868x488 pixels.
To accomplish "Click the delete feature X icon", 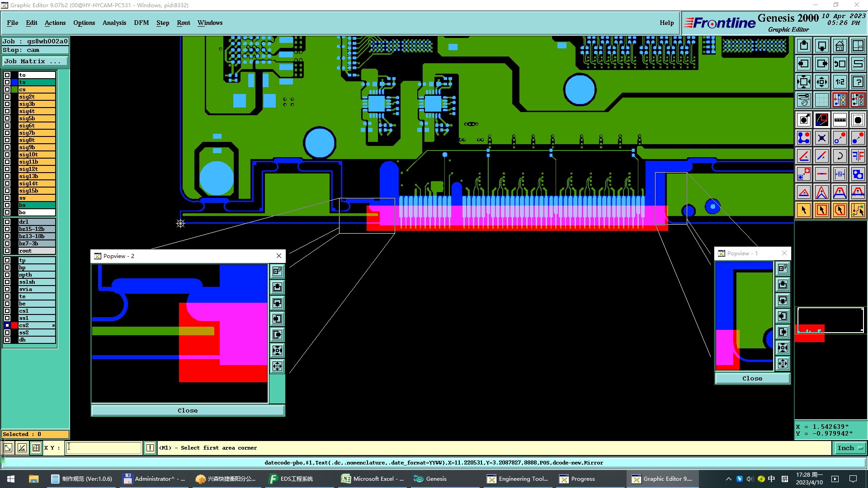I will (x=822, y=138).
